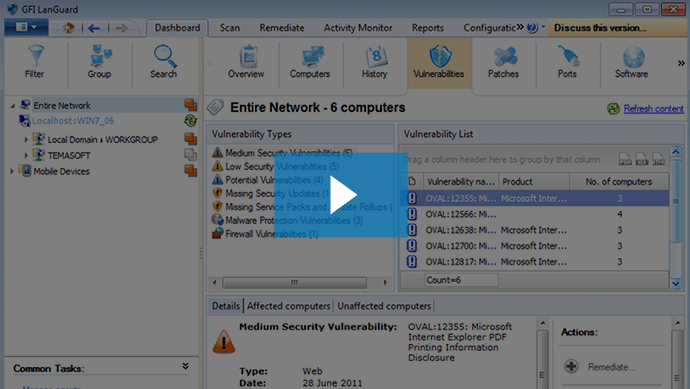Viewport: 690px width, 389px height.
Task: Show more tabs via double chevron
Action: coord(520,27)
